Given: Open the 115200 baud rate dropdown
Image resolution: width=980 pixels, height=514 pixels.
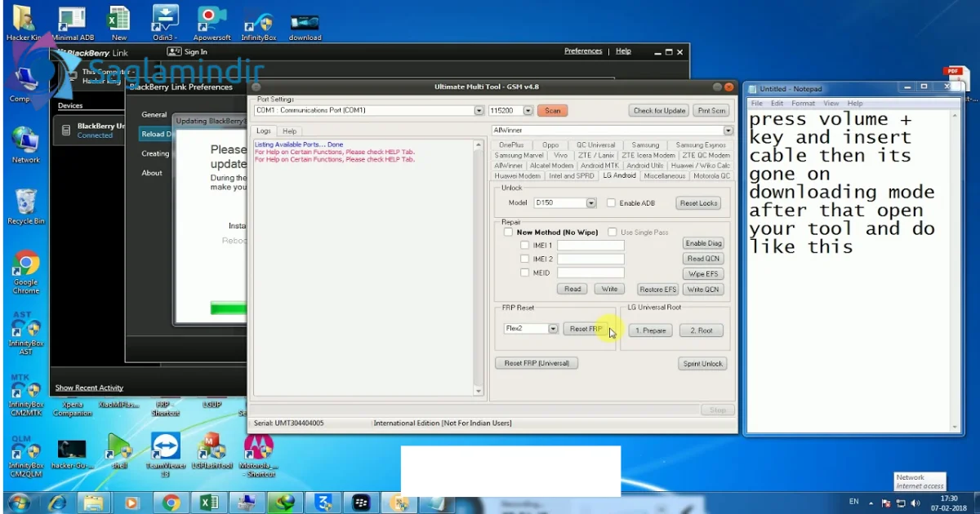Looking at the screenshot, I should coord(528,110).
